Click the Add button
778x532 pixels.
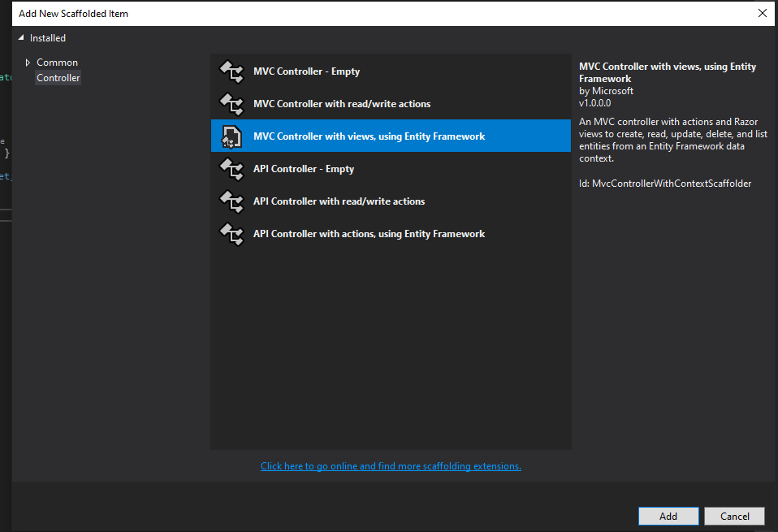[668, 516]
